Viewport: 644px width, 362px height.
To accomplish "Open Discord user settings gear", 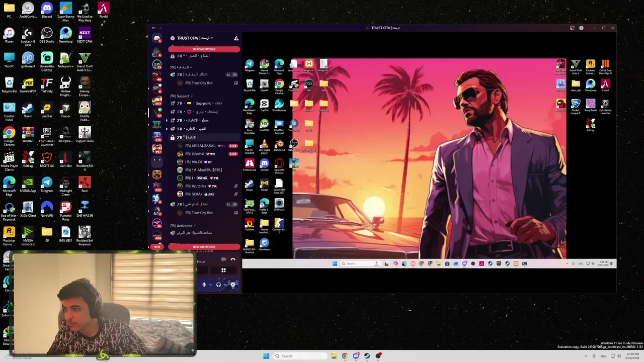I will click(x=232, y=285).
